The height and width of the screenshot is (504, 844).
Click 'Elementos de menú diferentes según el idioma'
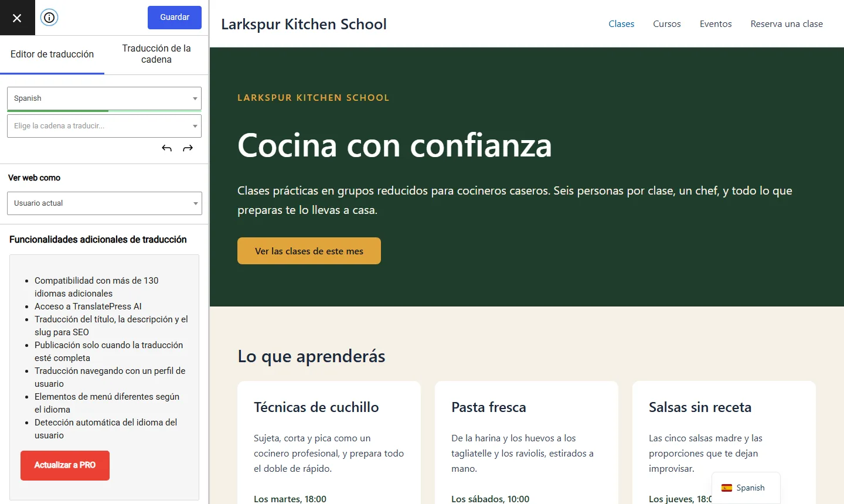(107, 403)
